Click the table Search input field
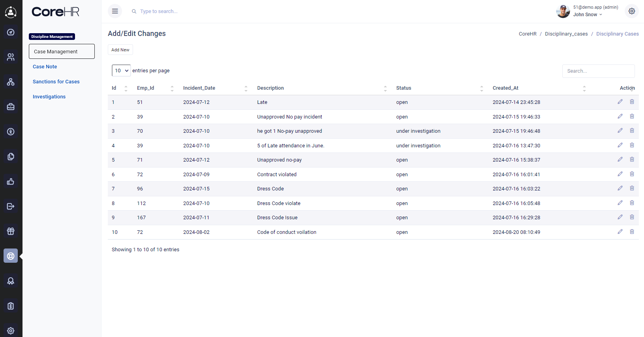644x337 pixels. [598, 71]
